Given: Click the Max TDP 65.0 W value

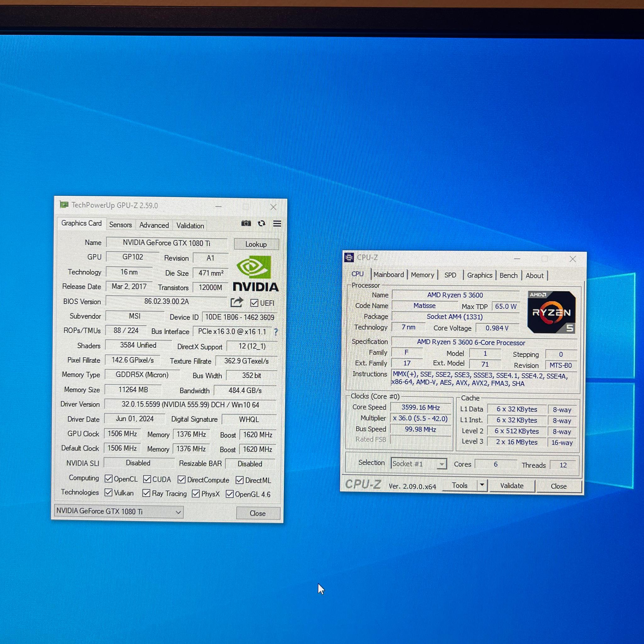Looking at the screenshot, I should [x=506, y=306].
